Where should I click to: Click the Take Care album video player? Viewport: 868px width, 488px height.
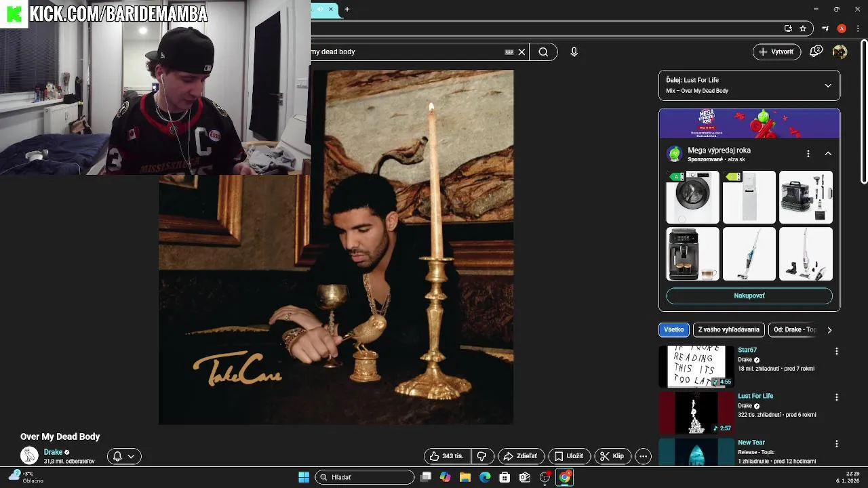tap(336, 247)
